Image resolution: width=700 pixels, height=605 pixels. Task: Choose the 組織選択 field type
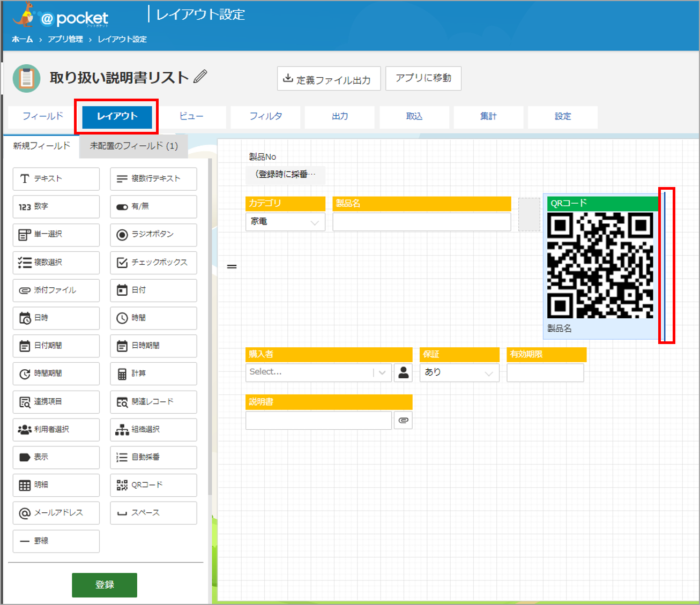(x=154, y=430)
